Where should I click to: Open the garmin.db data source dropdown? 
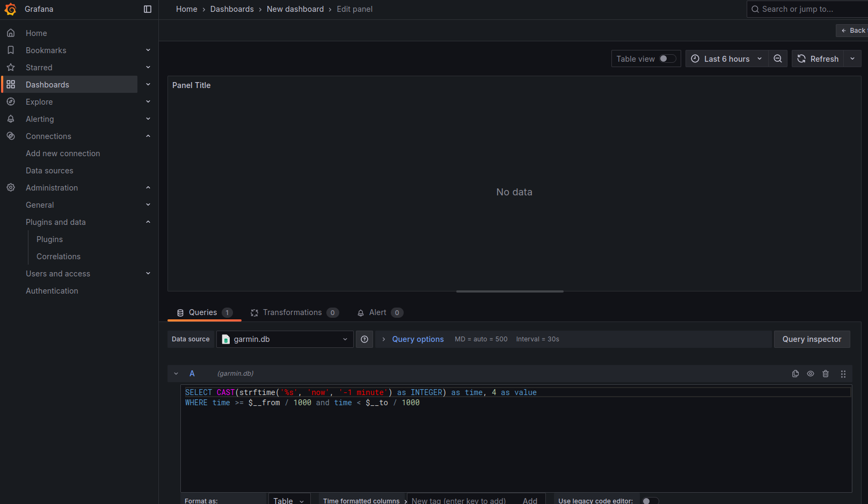coord(285,339)
